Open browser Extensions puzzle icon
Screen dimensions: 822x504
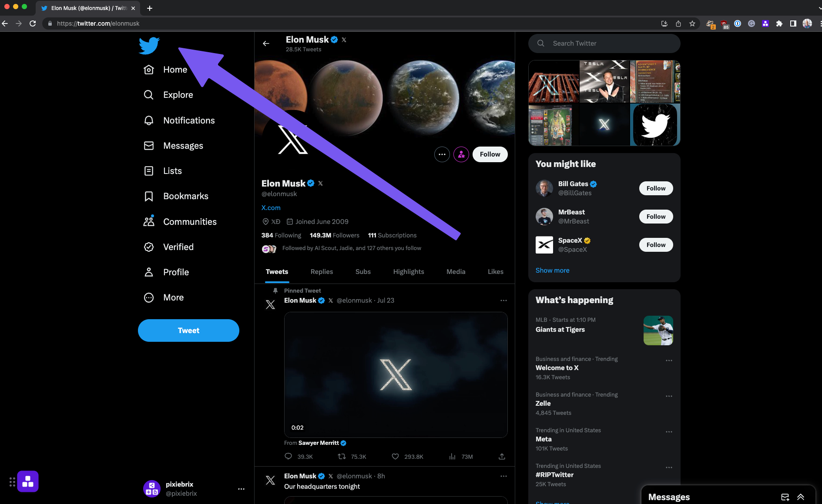[779, 23]
